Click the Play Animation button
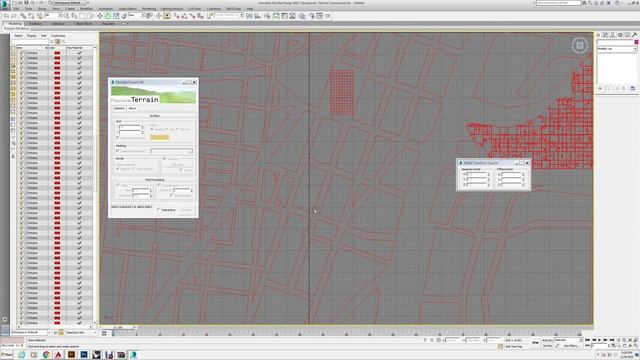640x360 pixels. tap(599, 340)
